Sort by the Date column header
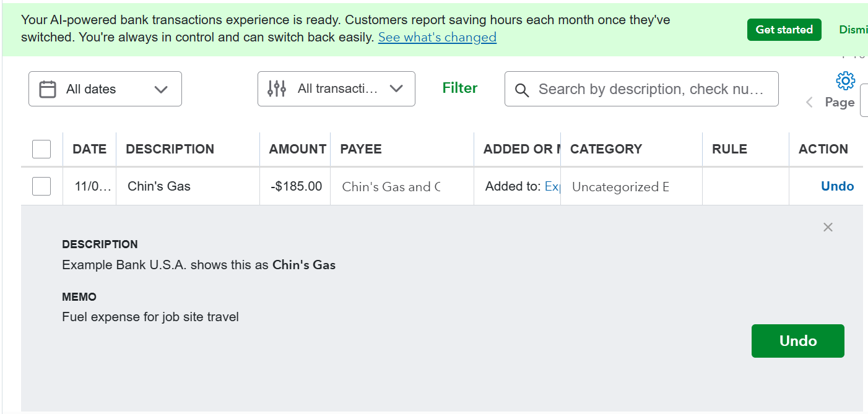The width and height of the screenshot is (868, 414). click(89, 149)
